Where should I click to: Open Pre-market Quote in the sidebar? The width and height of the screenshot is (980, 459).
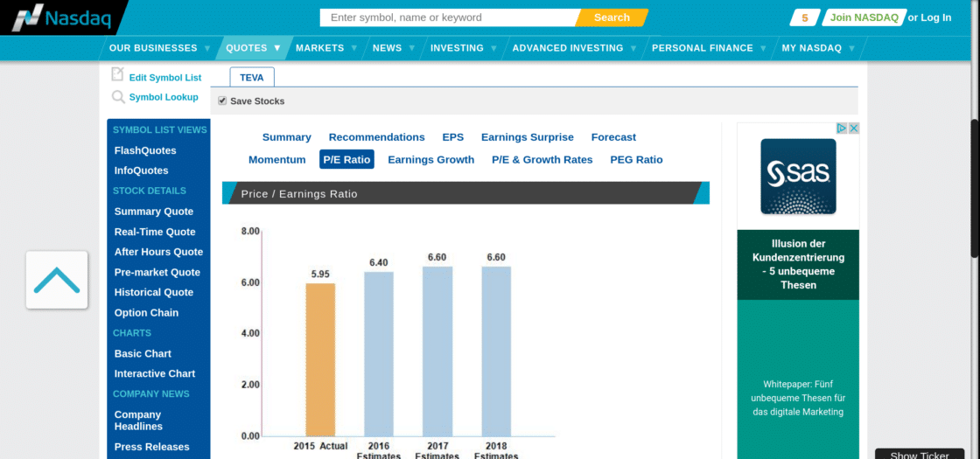[x=157, y=272]
